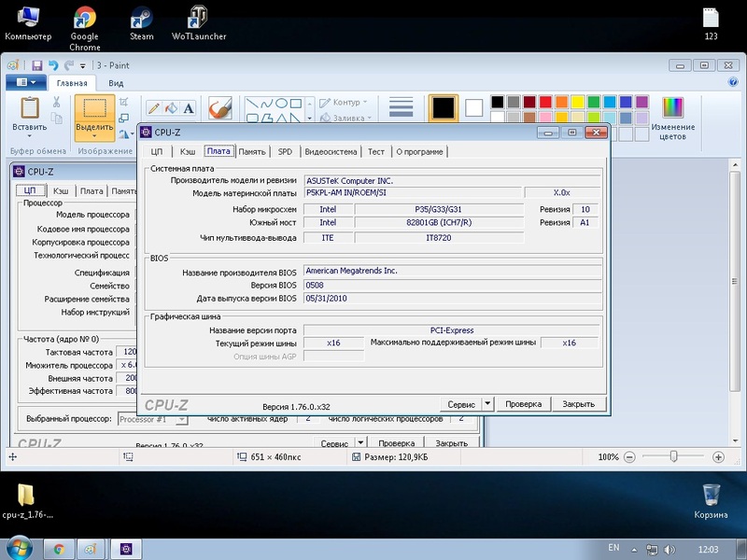Click the Save icon in Paint's quick access toolbar
Image resolution: width=747 pixels, height=560 pixels.
point(37,65)
